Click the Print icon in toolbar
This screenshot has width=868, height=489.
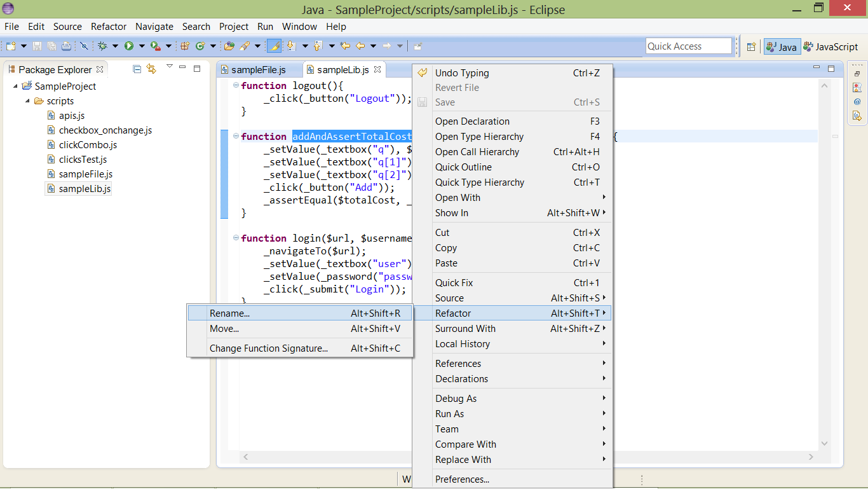pos(66,46)
